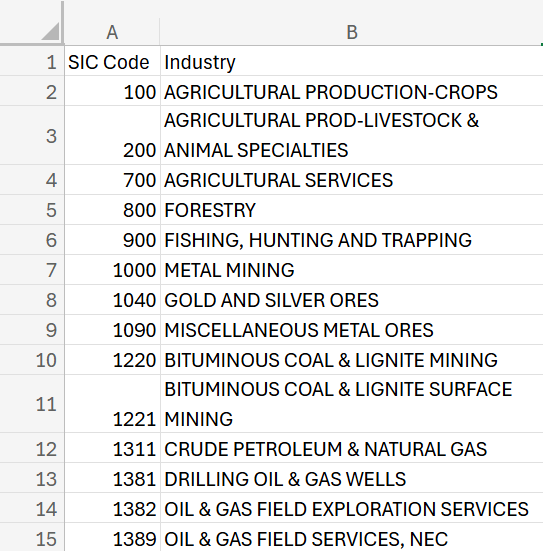Click the METAL MINING cell
The width and height of the screenshot is (543, 551).
coord(351,270)
